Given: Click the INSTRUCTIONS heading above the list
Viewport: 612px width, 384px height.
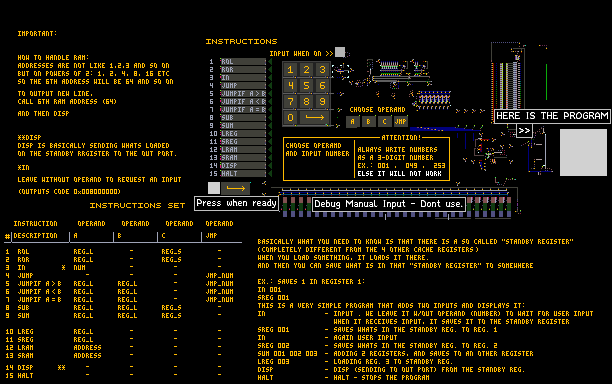Looking at the screenshot, I should click(x=242, y=41).
